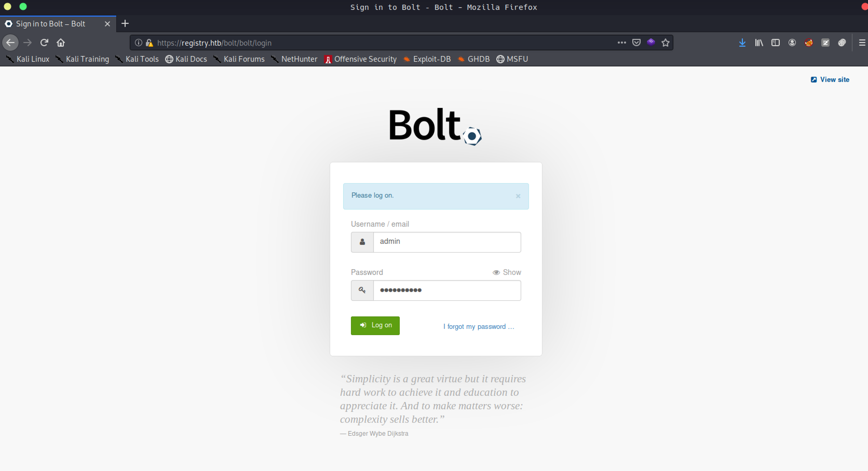Screen dimensions: 868x471
Task: Open the Library icon in toolbar
Action: (x=759, y=43)
